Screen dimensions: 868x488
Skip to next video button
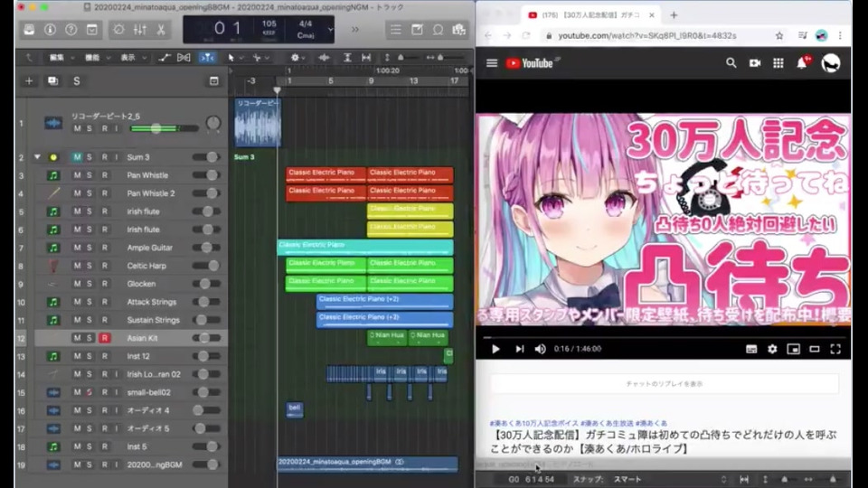519,349
